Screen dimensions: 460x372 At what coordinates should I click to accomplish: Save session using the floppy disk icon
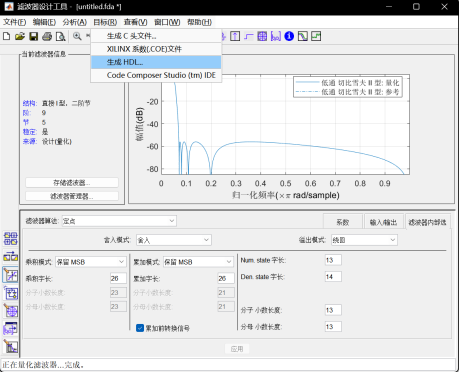(x=33, y=36)
